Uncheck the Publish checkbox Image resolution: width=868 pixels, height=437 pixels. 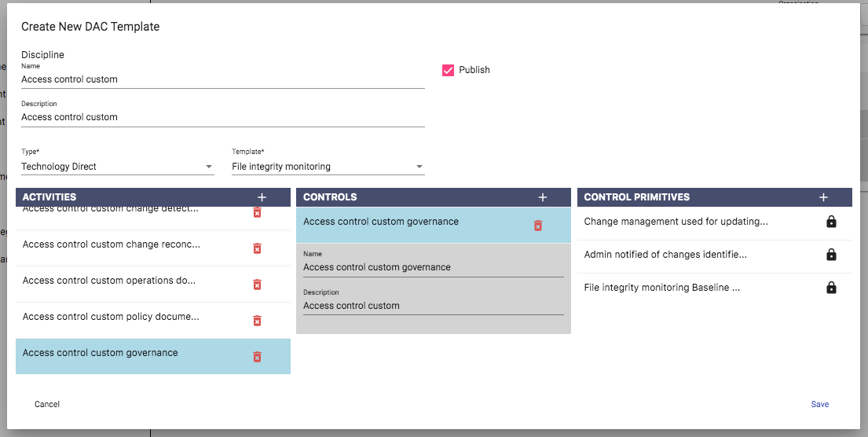[x=448, y=70]
